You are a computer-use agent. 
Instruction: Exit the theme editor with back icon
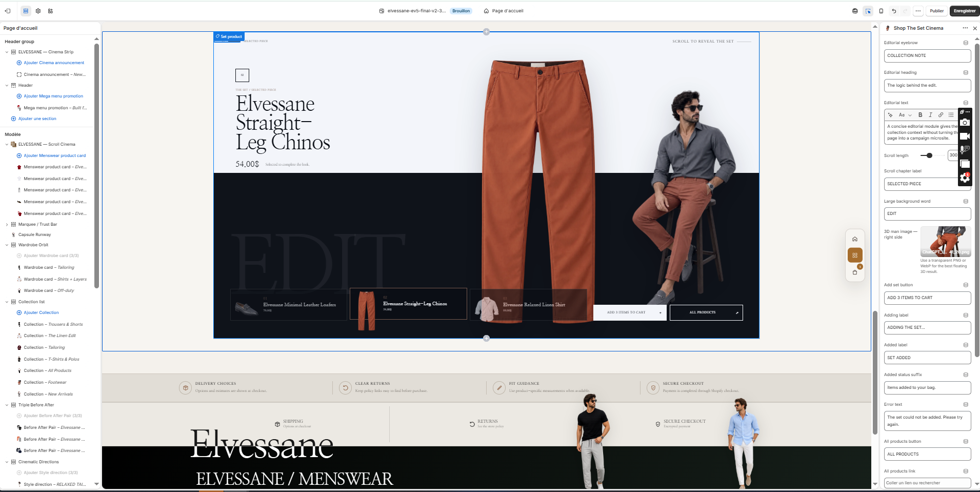pos(8,11)
